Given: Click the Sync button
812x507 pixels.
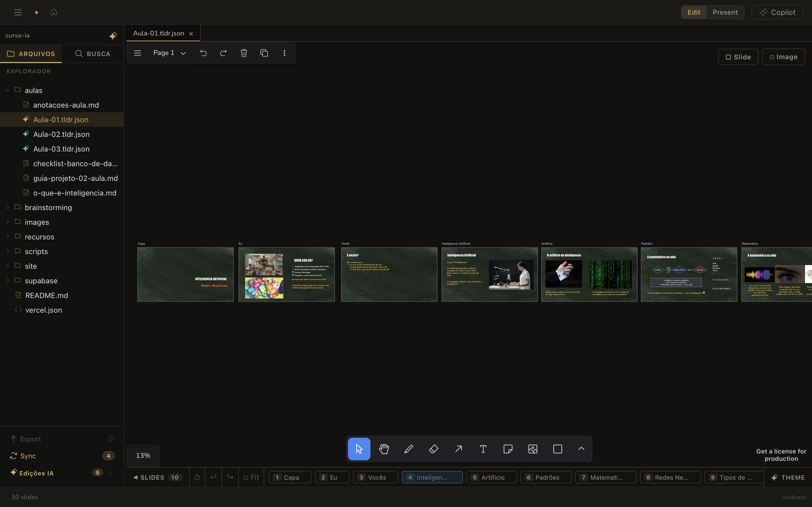Looking at the screenshot, I should [28, 456].
